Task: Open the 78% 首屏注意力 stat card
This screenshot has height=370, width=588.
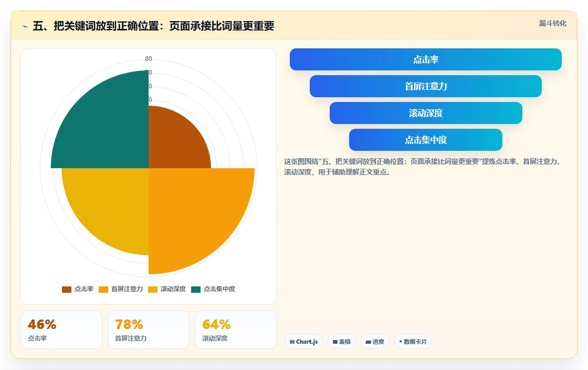Action: [149, 330]
